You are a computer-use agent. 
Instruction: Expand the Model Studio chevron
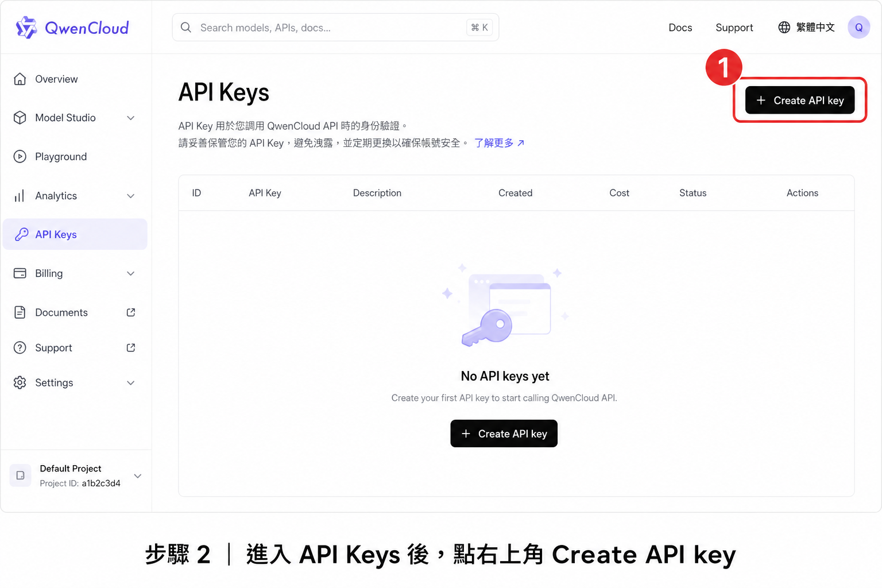click(x=131, y=118)
